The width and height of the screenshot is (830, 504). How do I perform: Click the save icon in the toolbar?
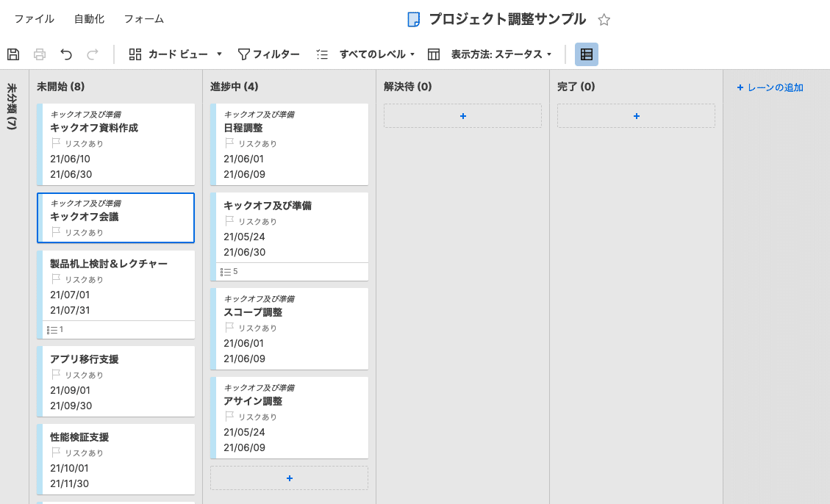click(14, 54)
